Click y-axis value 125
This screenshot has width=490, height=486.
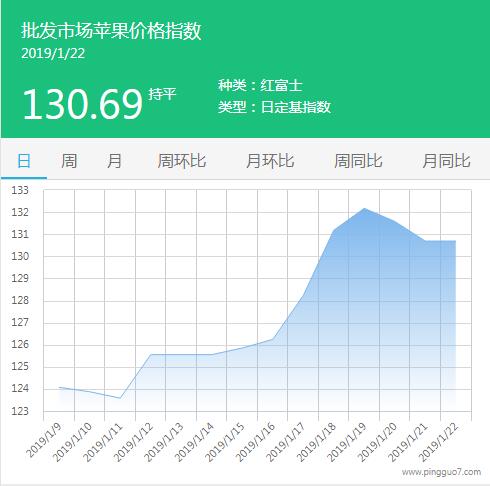tap(20, 367)
